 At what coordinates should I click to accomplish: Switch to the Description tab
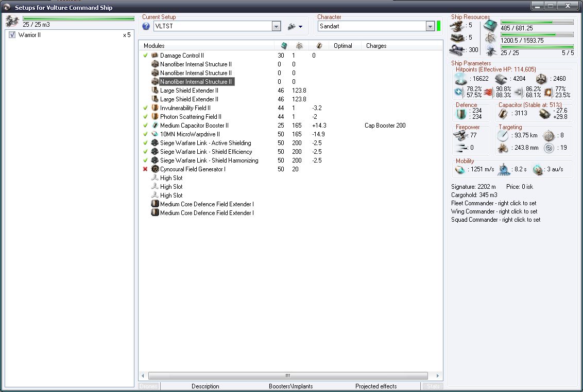click(205, 386)
